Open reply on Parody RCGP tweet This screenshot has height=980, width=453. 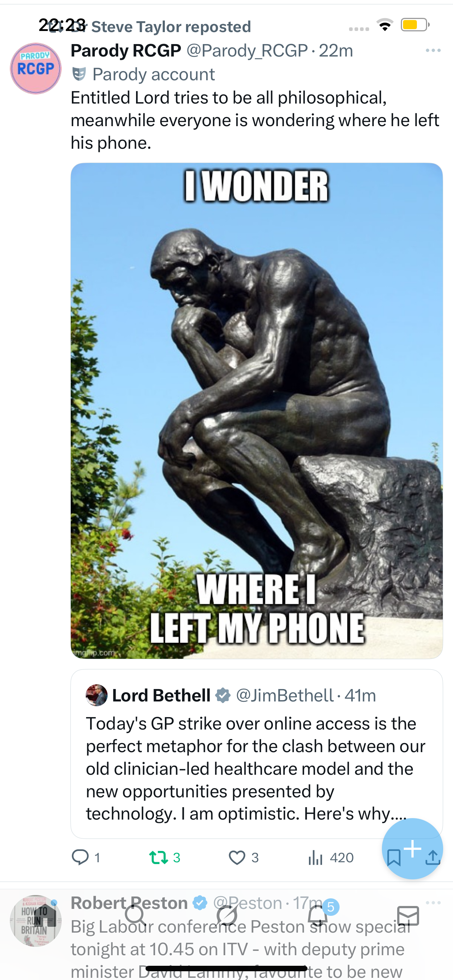click(86, 857)
